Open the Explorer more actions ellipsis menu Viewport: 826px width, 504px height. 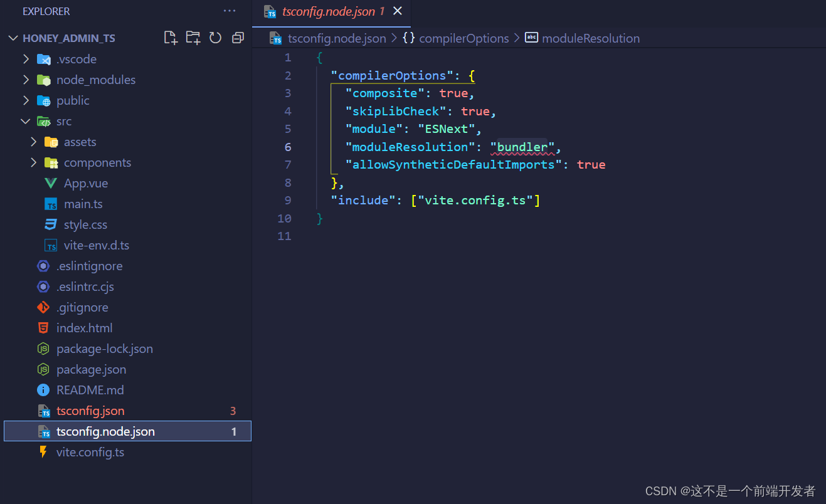pos(230,11)
